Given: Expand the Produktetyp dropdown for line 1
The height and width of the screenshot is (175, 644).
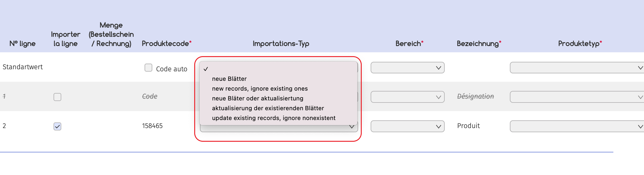Looking at the screenshot, I should click(x=577, y=97).
